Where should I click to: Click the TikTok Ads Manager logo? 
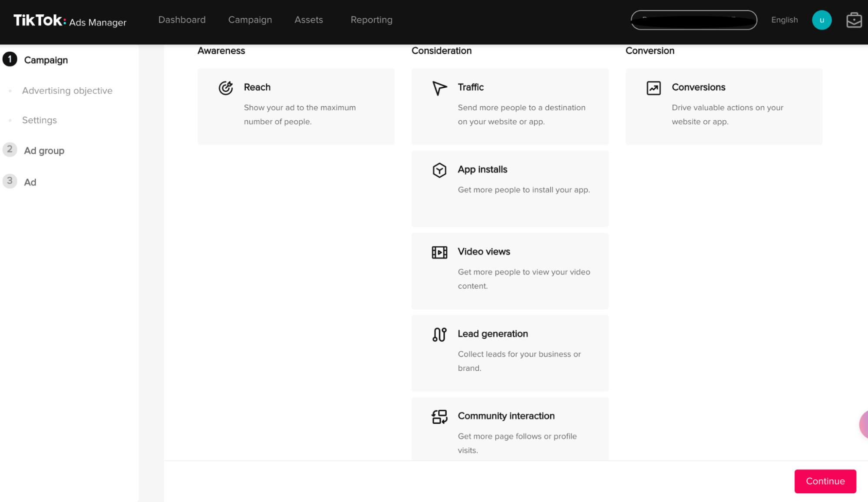(x=69, y=20)
